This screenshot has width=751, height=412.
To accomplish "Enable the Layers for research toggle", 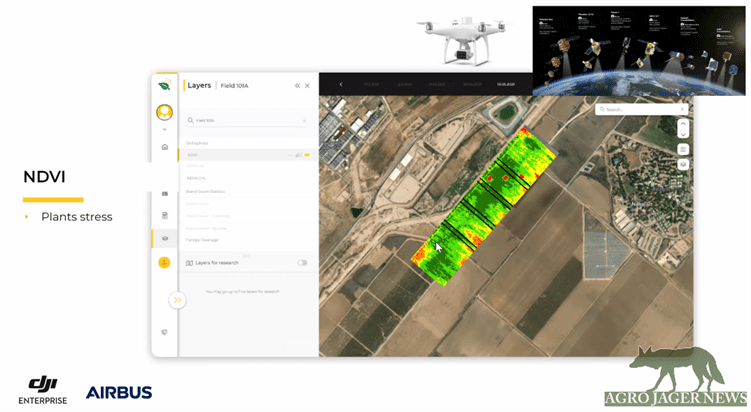I will (x=302, y=263).
